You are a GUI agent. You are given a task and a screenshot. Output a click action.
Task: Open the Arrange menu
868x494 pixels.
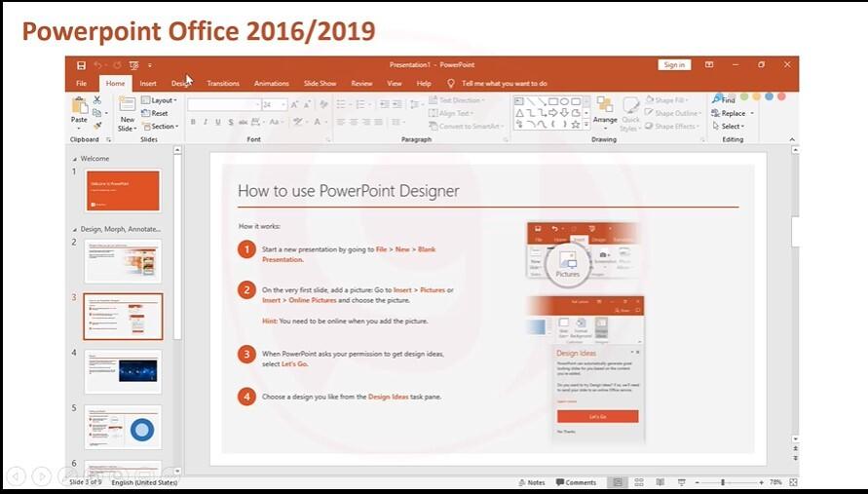(605, 111)
